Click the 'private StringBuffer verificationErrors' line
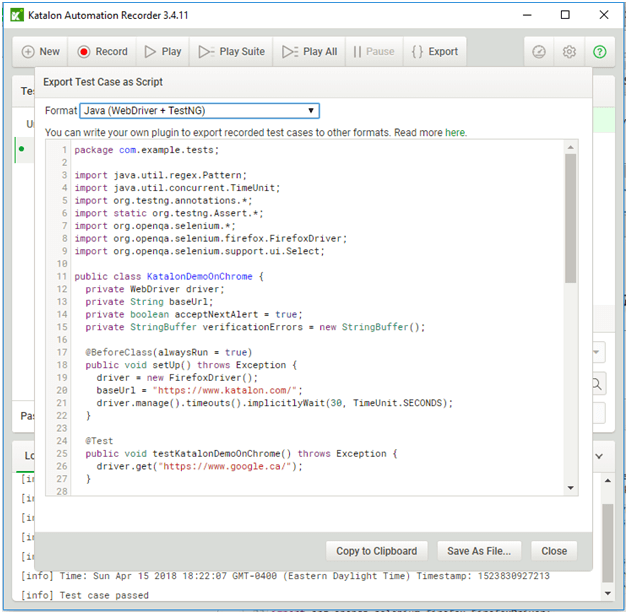The height and width of the screenshot is (614, 628). pos(255,327)
